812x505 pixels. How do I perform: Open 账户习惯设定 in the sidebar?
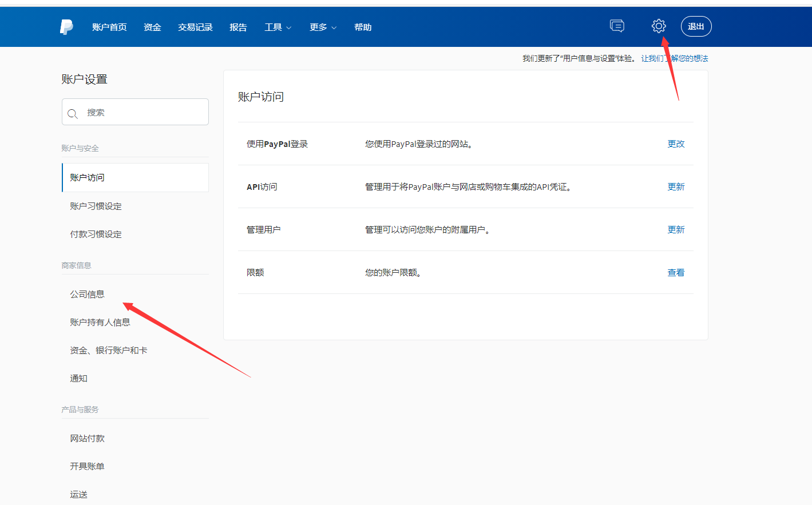tap(96, 206)
